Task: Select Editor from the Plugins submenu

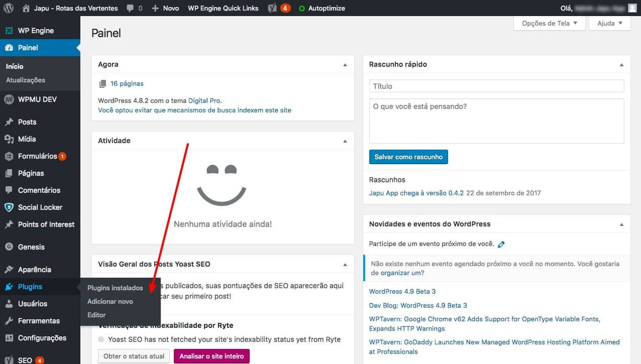Action: (96, 315)
